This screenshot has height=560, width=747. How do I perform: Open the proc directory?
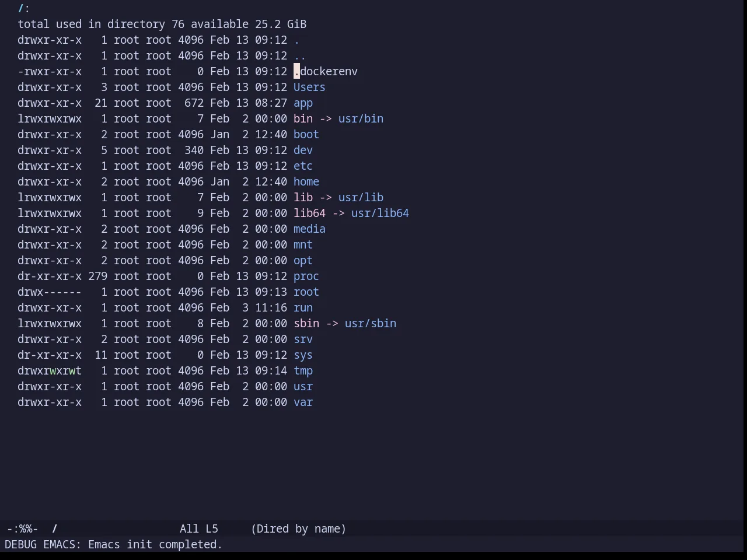306,276
